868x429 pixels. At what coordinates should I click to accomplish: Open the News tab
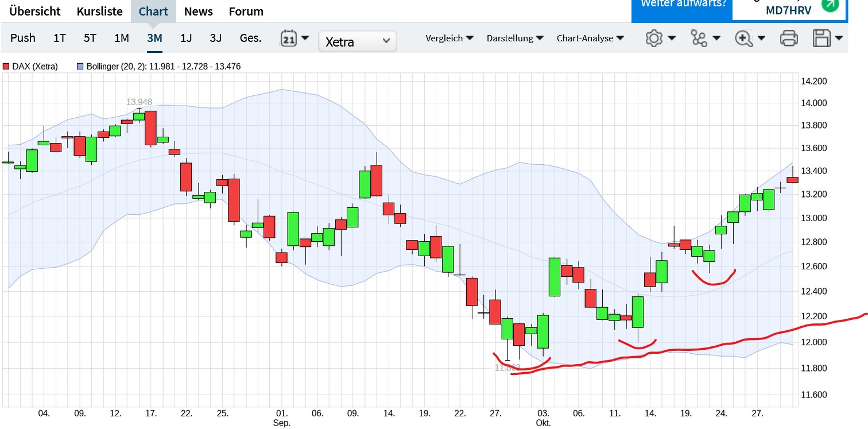pyautogui.click(x=199, y=11)
